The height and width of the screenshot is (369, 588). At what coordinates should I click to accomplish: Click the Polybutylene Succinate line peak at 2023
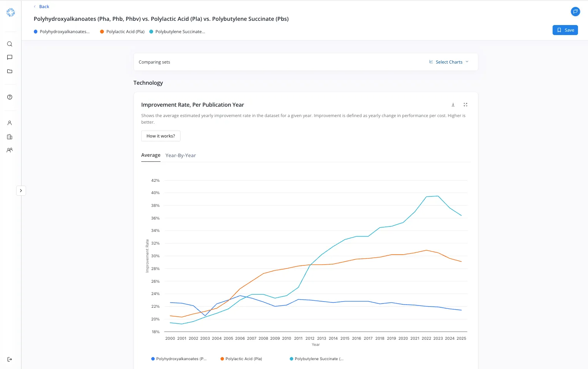point(438,196)
